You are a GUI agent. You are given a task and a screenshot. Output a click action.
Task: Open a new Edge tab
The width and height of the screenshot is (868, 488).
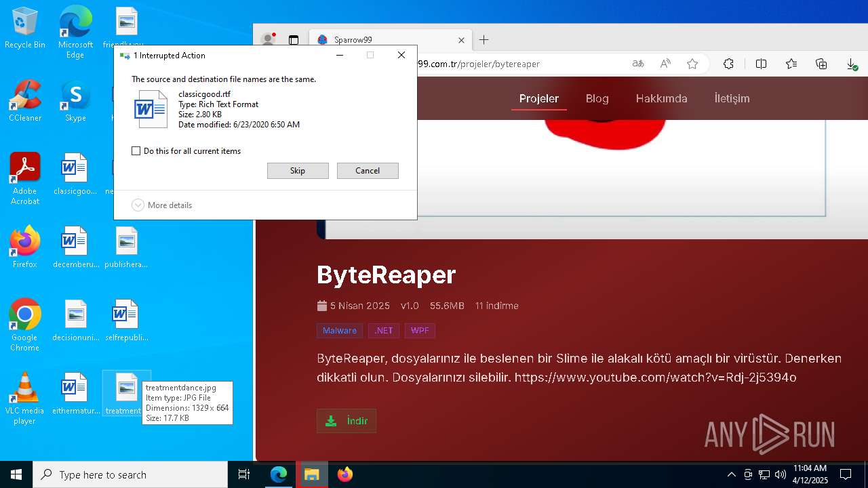pos(484,40)
